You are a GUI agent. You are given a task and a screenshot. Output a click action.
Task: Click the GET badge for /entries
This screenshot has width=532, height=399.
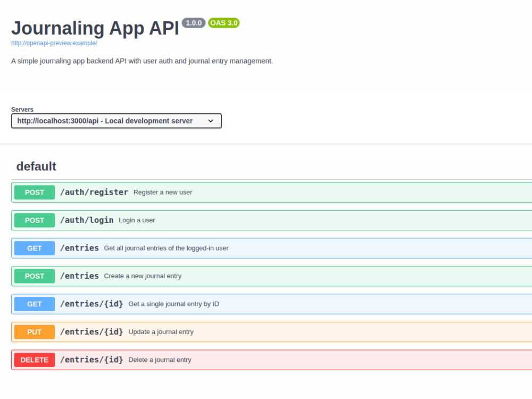[x=34, y=248]
